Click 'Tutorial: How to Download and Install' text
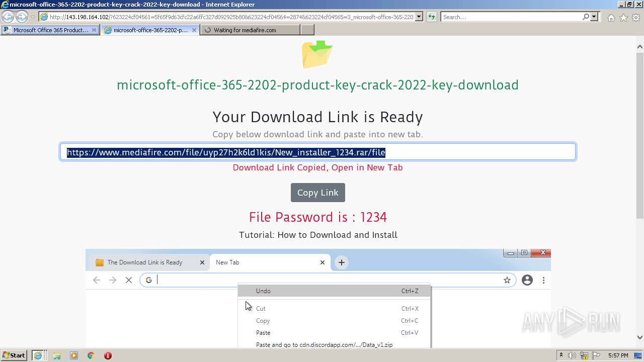This screenshot has height=362, width=644. (318, 235)
